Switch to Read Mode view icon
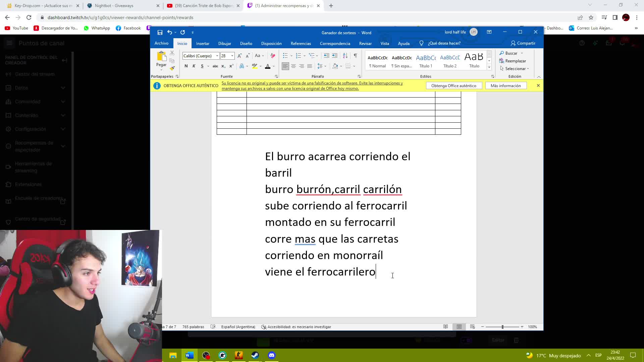Viewport: 644px width, 362px height. coord(445,327)
